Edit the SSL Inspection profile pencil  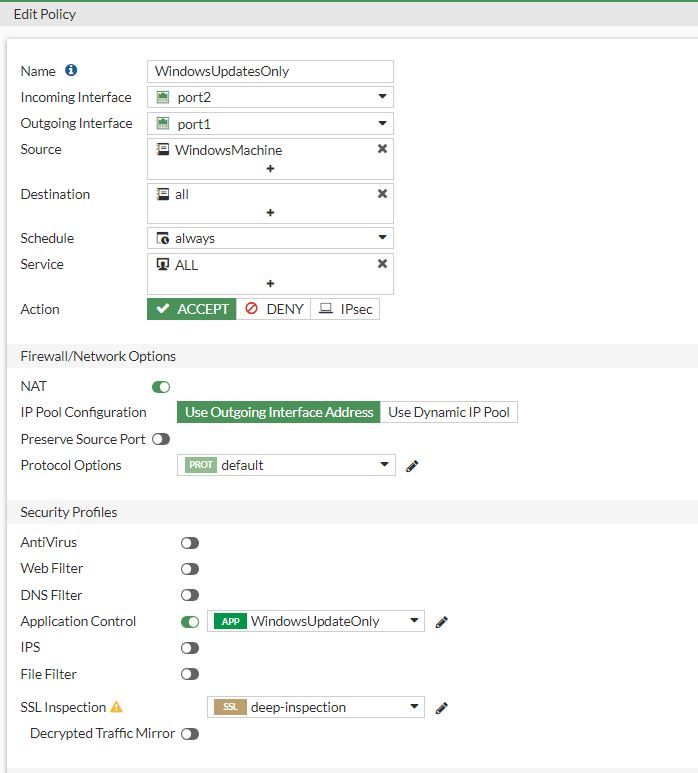click(442, 708)
